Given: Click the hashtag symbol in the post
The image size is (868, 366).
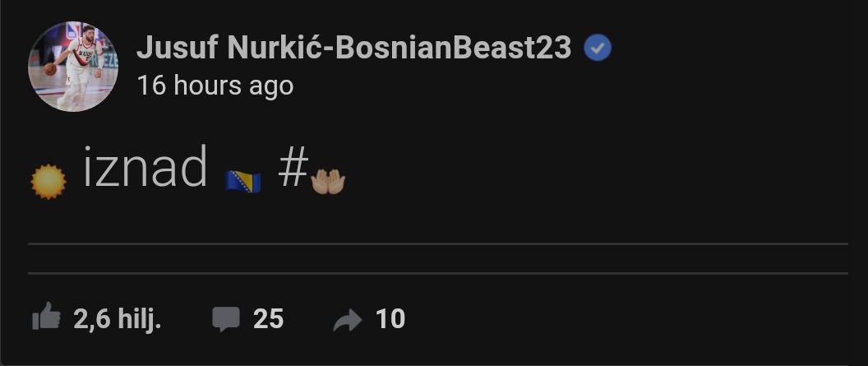Looking at the screenshot, I should [x=292, y=169].
